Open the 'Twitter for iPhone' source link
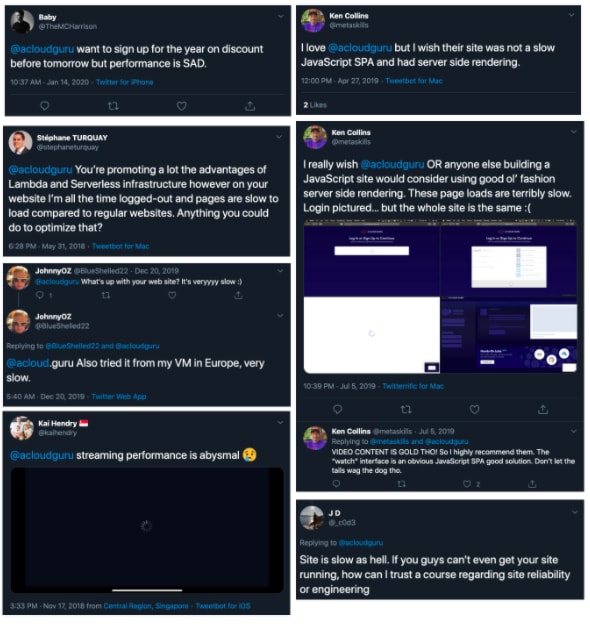590x628 pixels. click(x=125, y=82)
